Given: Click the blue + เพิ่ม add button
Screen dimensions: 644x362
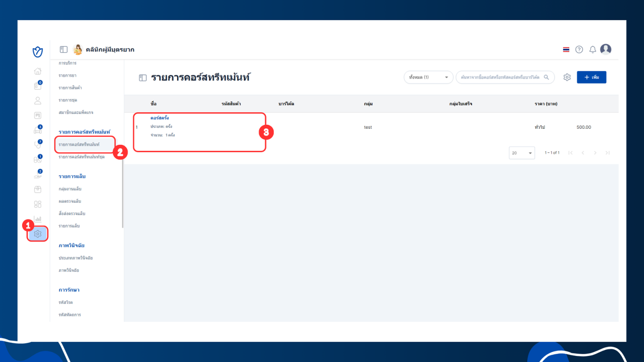Looking at the screenshot, I should (x=592, y=77).
